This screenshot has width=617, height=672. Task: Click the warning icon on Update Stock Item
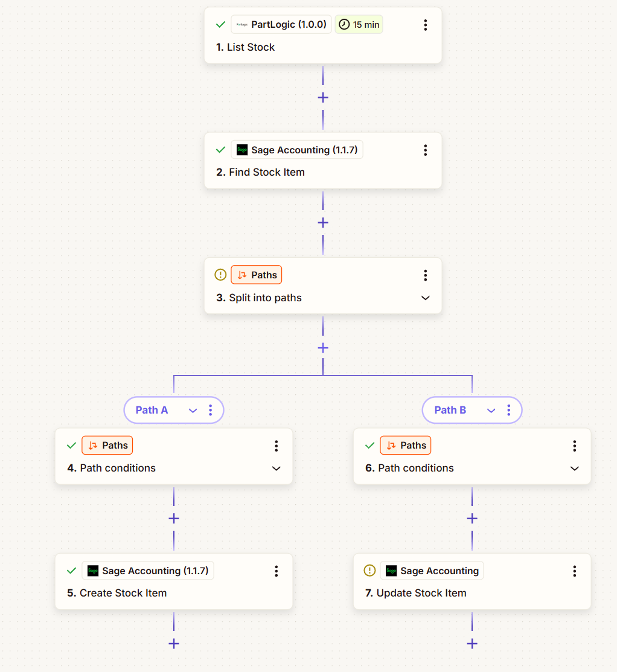pyautogui.click(x=369, y=570)
